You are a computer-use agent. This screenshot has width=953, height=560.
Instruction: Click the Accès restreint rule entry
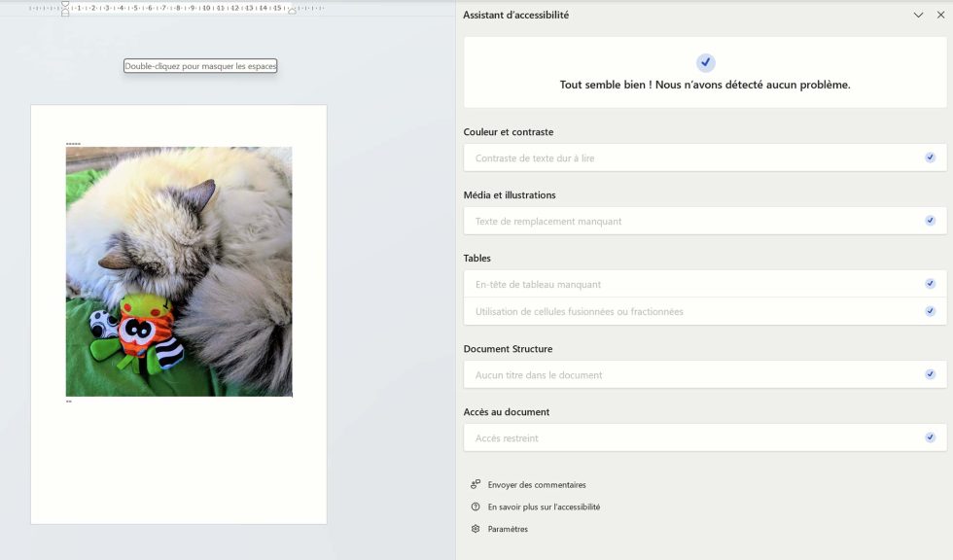(681, 437)
